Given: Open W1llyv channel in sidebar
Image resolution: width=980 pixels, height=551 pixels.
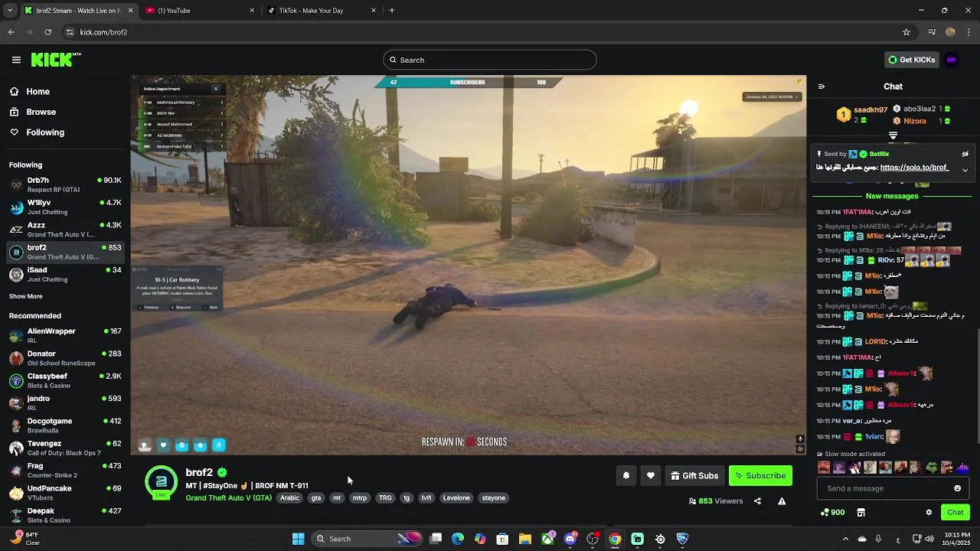Looking at the screenshot, I should click(65, 207).
